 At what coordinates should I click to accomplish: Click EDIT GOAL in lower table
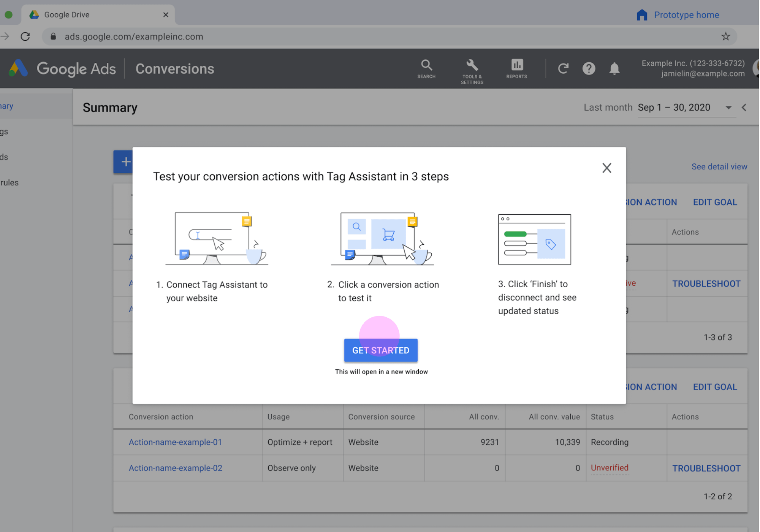pyautogui.click(x=715, y=387)
